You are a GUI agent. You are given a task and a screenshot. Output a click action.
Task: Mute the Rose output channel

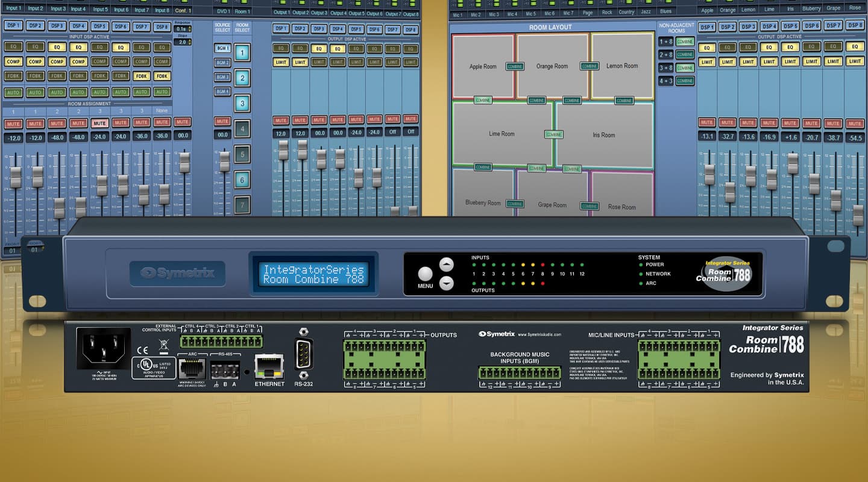854,124
